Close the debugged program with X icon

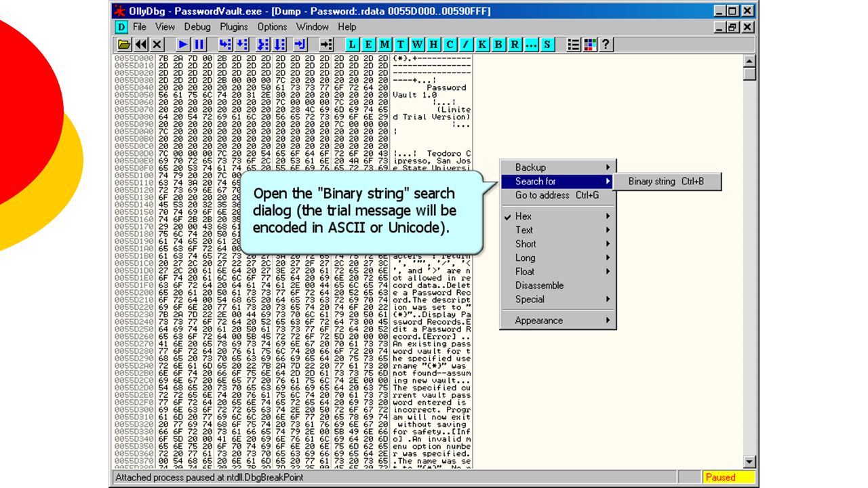[157, 45]
